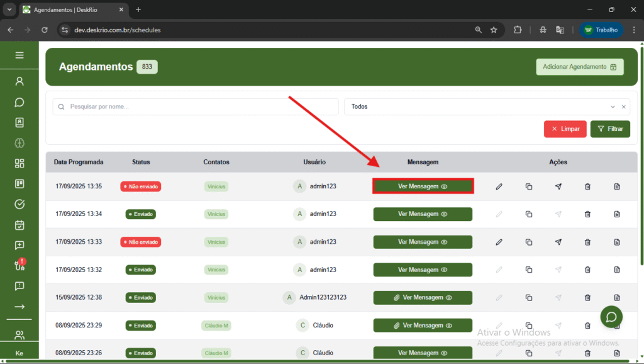
Task: Duplicate the 17/09/2025 13:34 schedule using the copy icon
Action: coord(529,214)
